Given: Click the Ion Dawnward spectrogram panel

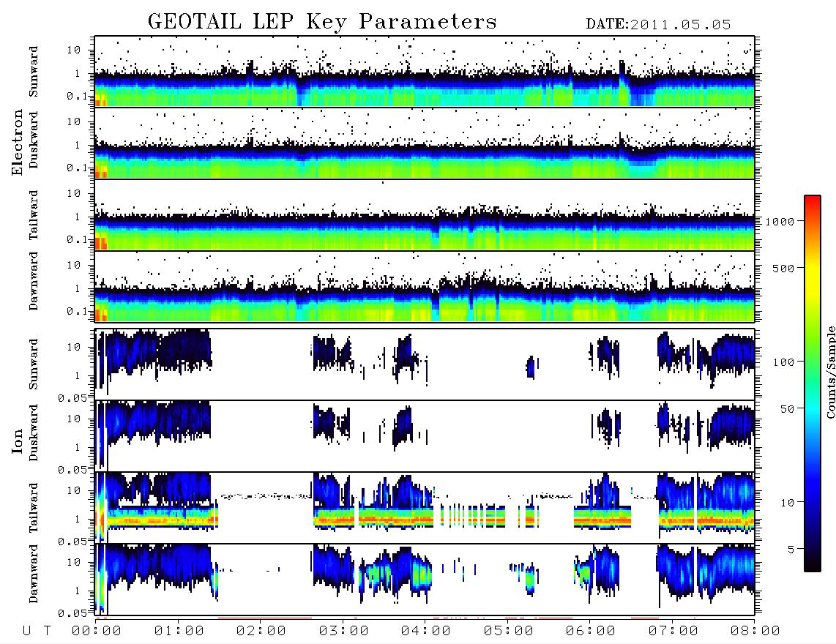Looking at the screenshot, I should (x=425, y=580).
